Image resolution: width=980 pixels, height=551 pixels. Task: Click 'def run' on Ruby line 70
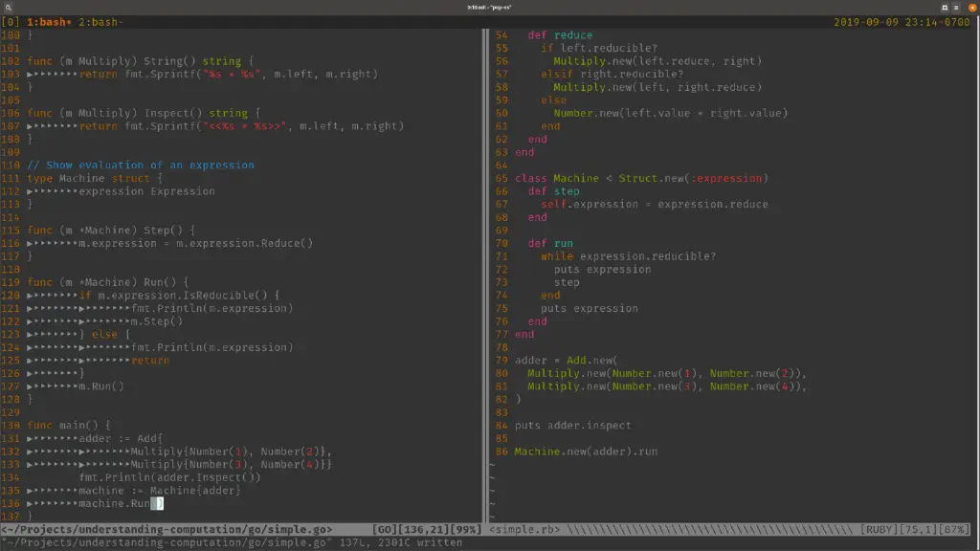(550, 243)
